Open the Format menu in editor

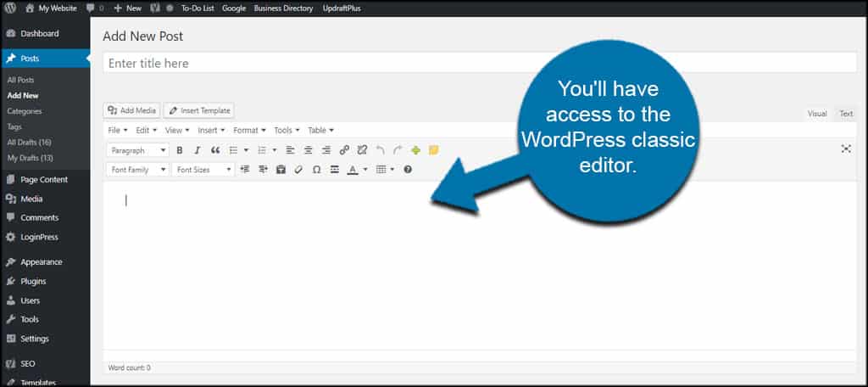pyautogui.click(x=249, y=131)
